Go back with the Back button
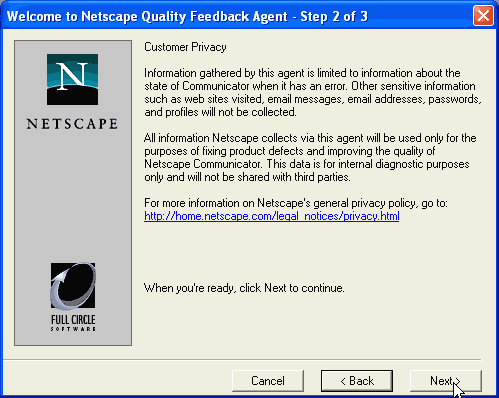Image resolution: width=499 pixels, height=398 pixels. tap(357, 381)
